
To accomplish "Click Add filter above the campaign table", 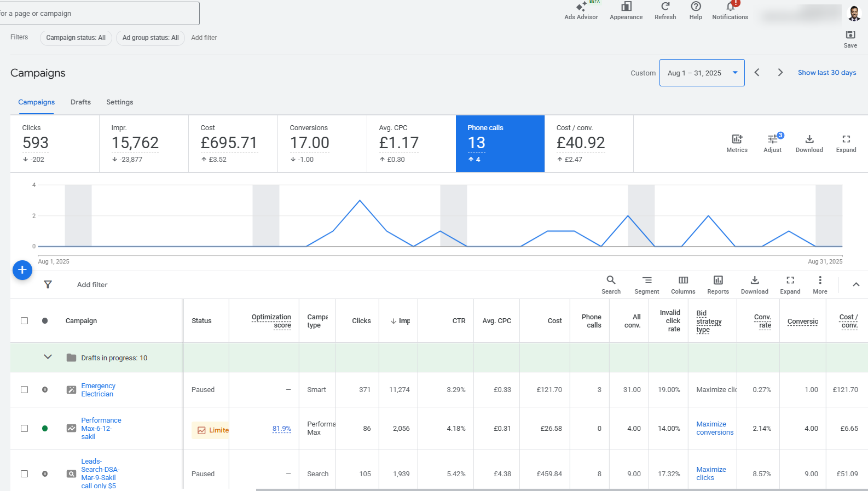I will 92,284.
